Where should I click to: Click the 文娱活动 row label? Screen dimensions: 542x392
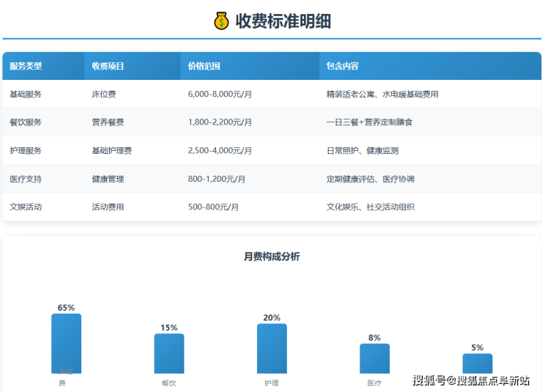(26, 207)
